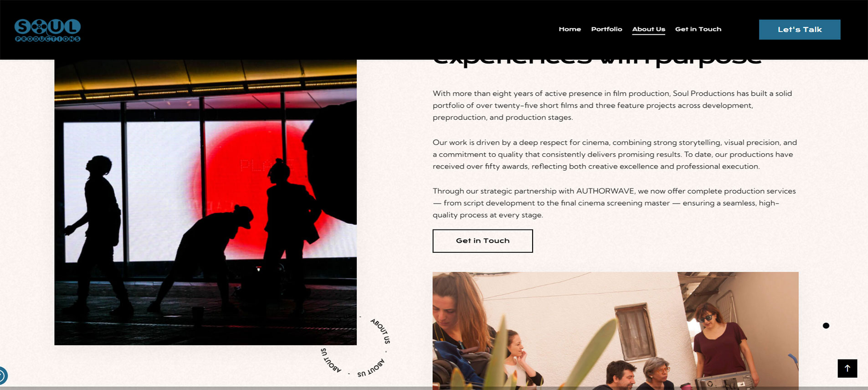The height and width of the screenshot is (390, 868).
Task: Click the 'experiences with purpose' heading
Action: [597, 62]
